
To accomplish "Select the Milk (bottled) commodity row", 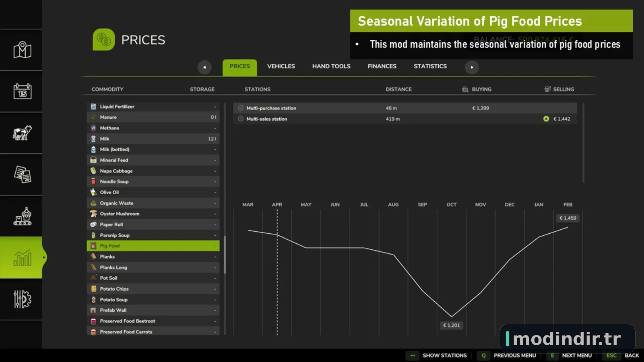I will coord(153,149).
